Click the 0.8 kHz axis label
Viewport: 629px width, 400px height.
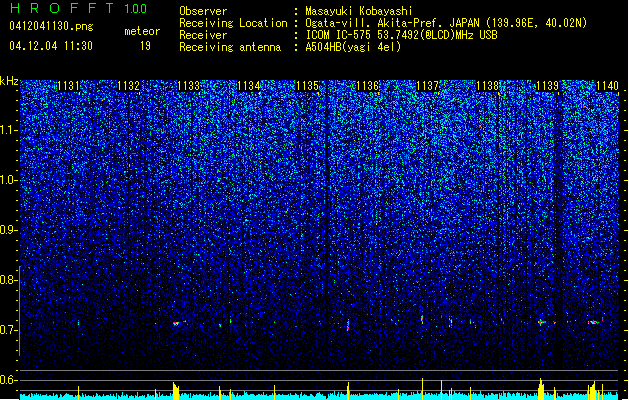tap(8, 280)
